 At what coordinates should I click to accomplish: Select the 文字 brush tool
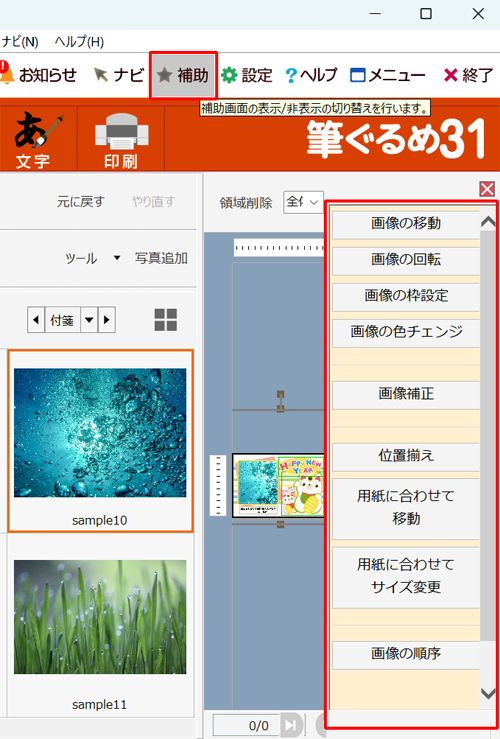point(39,139)
